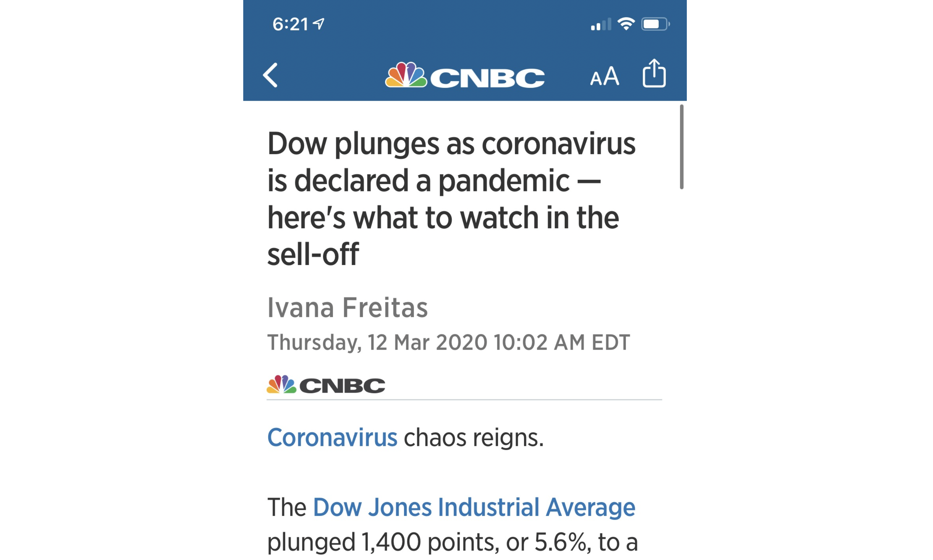Tap the Wi-Fi status icon
Viewport: 933px width, 560px height.
(x=626, y=24)
